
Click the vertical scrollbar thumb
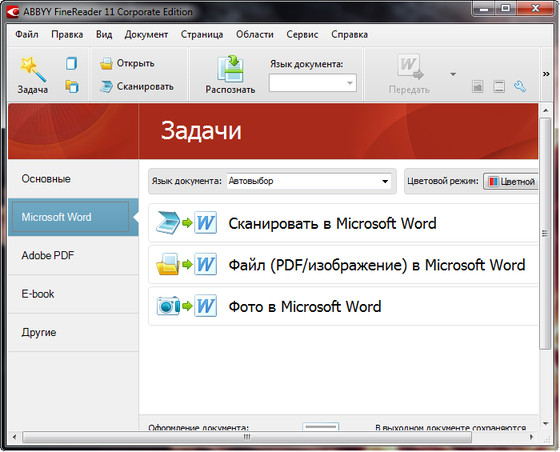pos(545,234)
